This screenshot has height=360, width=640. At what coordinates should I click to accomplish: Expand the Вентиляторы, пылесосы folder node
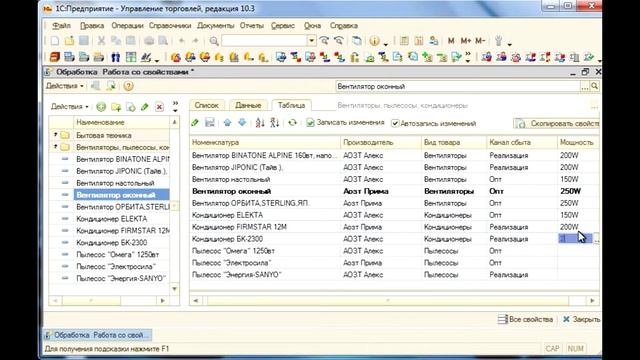tap(55, 147)
